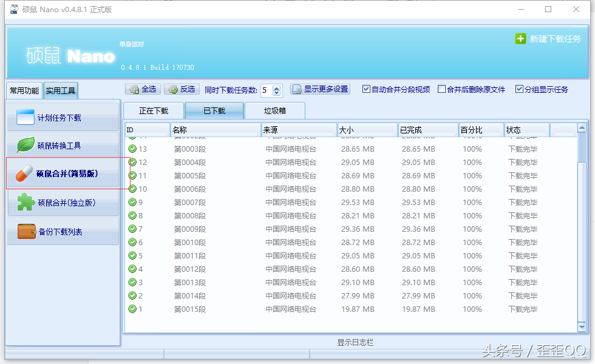Click the green check icon for task 4
595x364 pixels.
pos(132,269)
